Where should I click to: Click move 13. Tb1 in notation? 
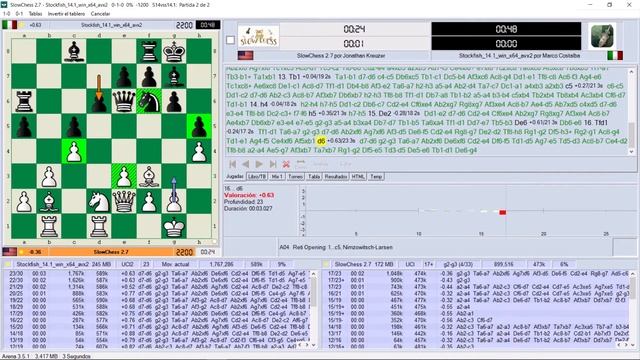coord(289,77)
